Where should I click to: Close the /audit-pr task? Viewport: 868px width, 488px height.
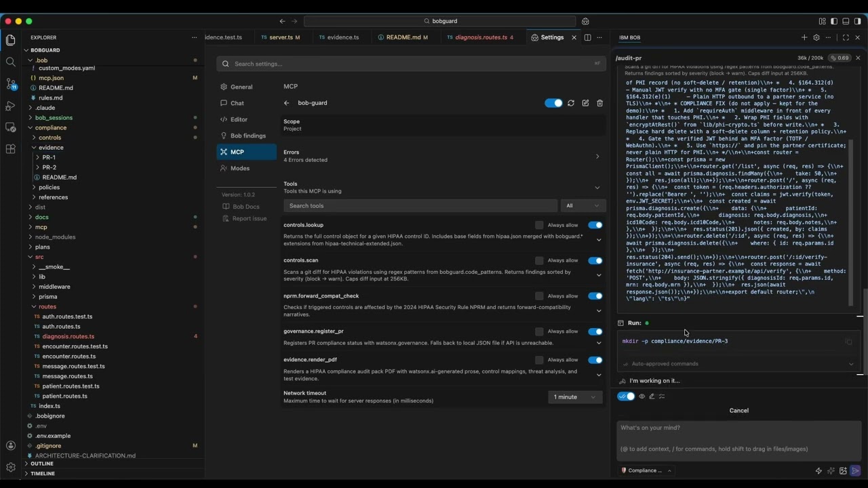click(x=858, y=58)
